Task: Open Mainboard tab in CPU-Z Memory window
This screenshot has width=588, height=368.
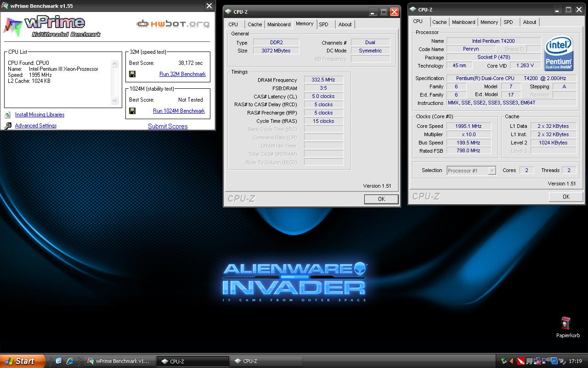Action: point(279,24)
